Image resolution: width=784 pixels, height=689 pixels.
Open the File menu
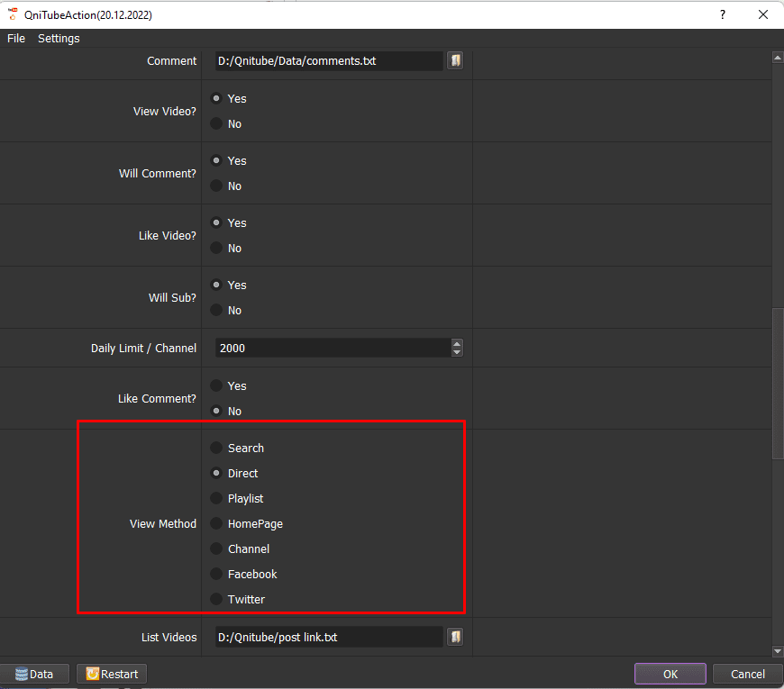16,39
